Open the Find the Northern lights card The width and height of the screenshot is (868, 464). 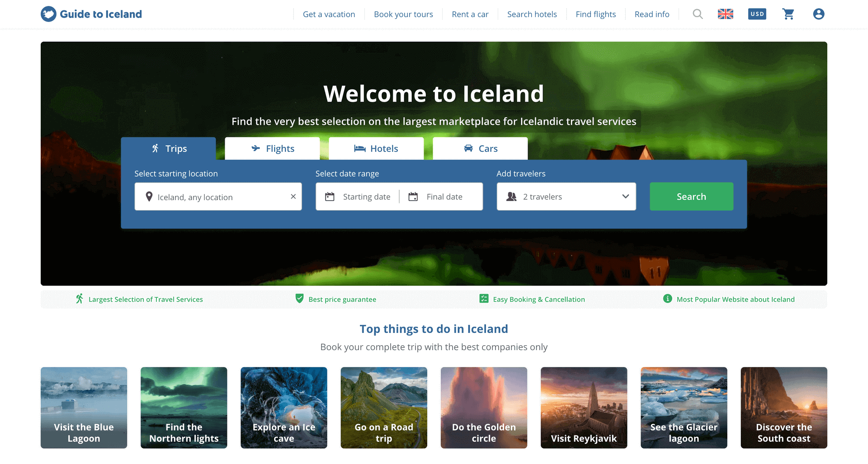pos(184,408)
